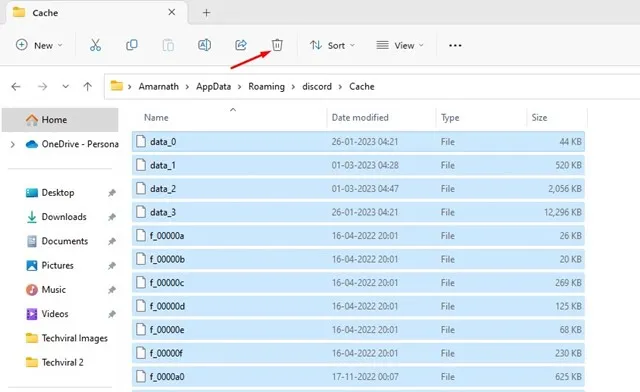Click the 12,296 KB size value
The image size is (640, 392).
[x=562, y=212]
